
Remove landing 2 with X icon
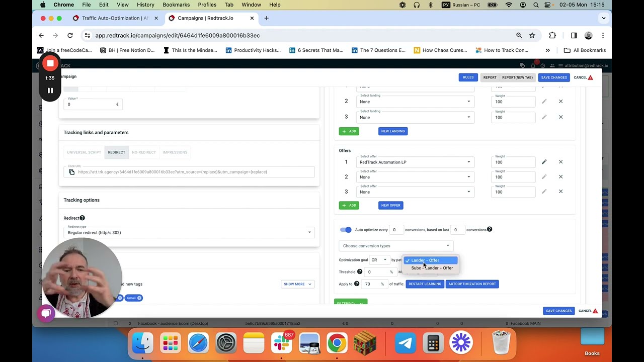coord(560,102)
